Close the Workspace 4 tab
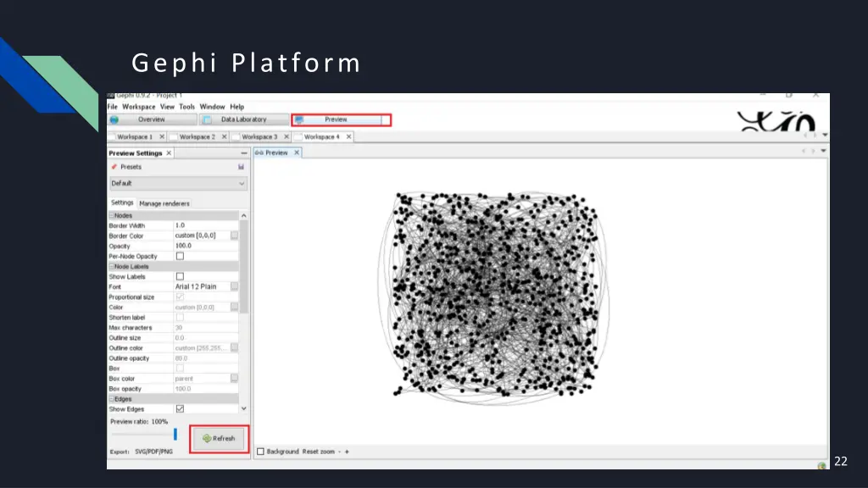 tap(348, 136)
